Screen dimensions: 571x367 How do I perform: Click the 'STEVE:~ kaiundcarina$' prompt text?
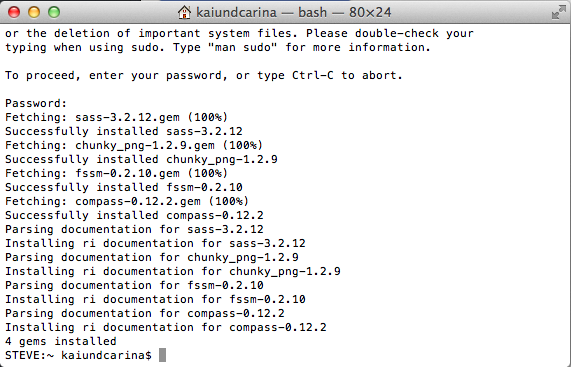click(x=78, y=355)
